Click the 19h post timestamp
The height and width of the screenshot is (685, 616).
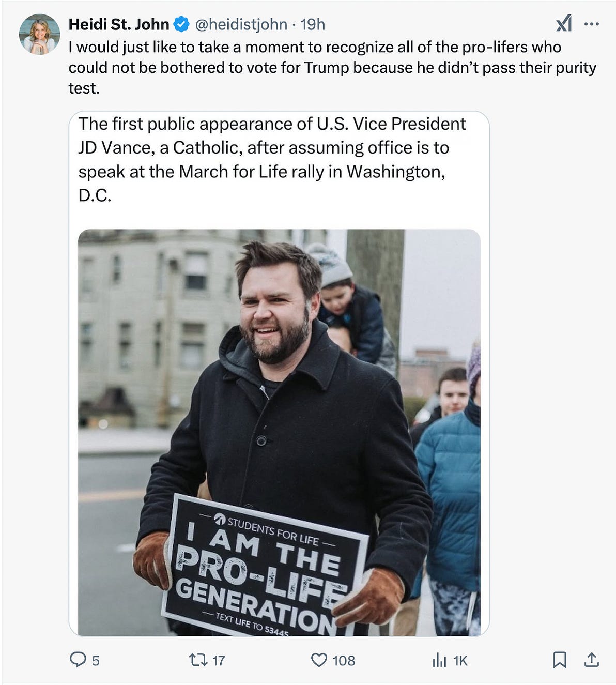coord(313,24)
